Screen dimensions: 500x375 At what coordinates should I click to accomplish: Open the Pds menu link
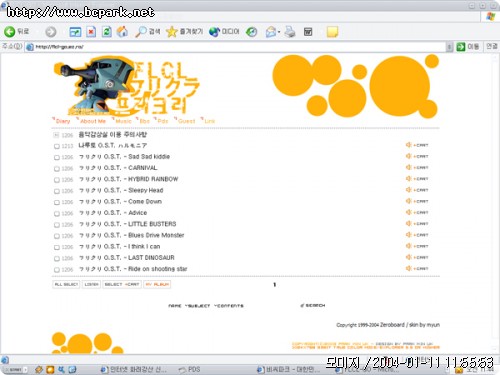(x=163, y=121)
